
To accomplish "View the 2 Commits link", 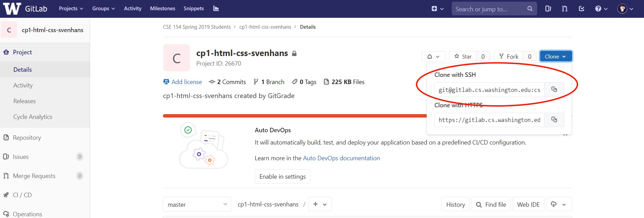I will pos(227,82).
